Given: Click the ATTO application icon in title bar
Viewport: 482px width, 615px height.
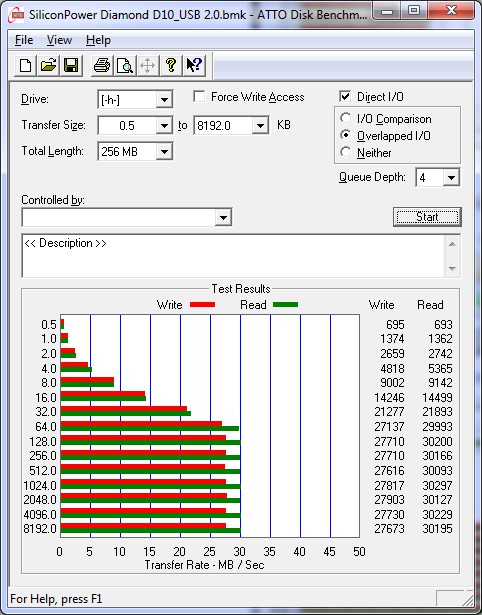Looking at the screenshot, I should coord(17,16).
